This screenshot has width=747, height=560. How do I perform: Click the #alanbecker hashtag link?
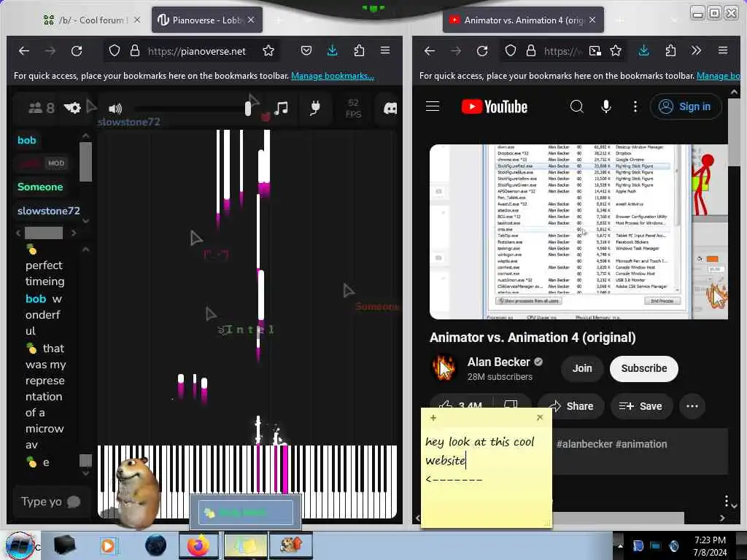coord(584,444)
